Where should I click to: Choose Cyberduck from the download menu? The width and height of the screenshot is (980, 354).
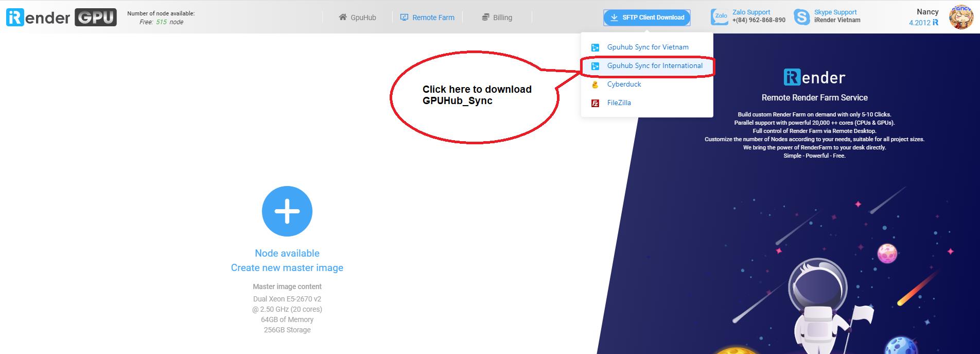click(624, 85)
